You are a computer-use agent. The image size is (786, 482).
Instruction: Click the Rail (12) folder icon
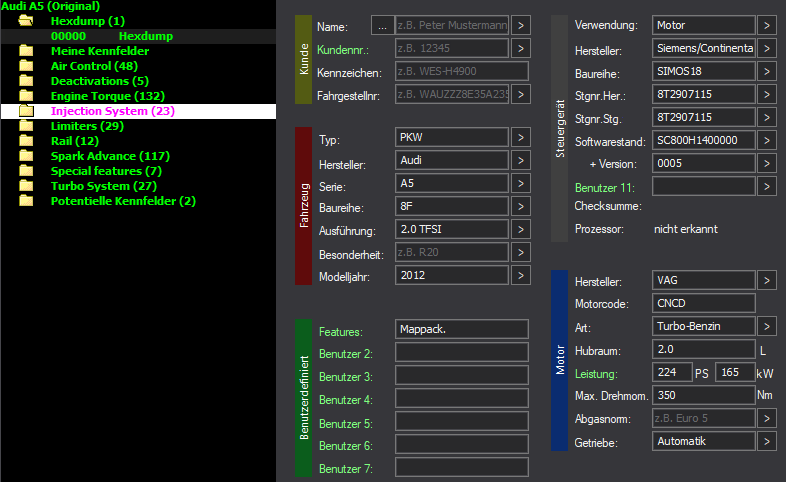(x=26, y=141)
